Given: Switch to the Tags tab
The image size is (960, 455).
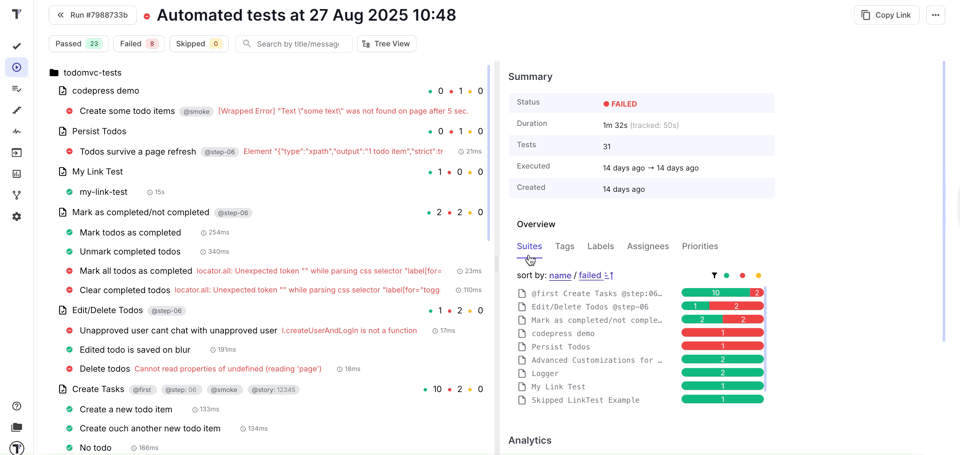Looking at the screenshot, I should click(564, 246).
